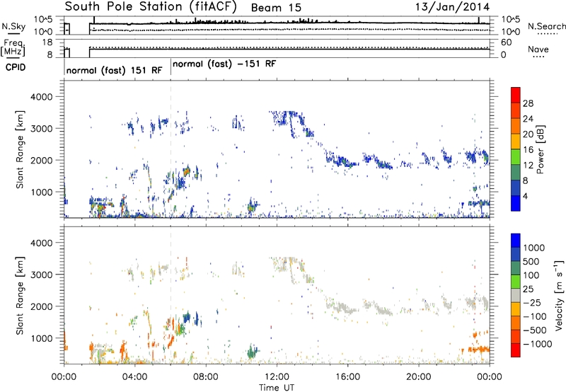Viewport: 566px width, 392px height.
Task: Click the "28" power colorbar tick
Action: click(528, 103)
